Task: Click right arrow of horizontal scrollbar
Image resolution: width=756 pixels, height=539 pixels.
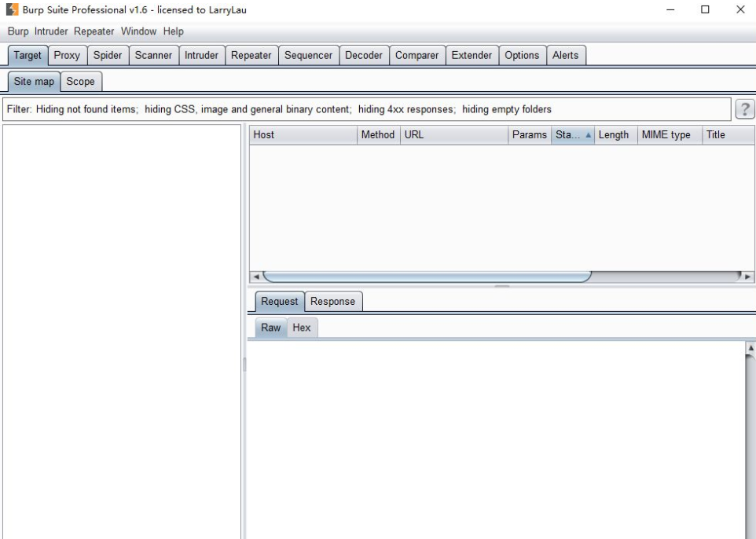Action: click(x=748, y=277)
